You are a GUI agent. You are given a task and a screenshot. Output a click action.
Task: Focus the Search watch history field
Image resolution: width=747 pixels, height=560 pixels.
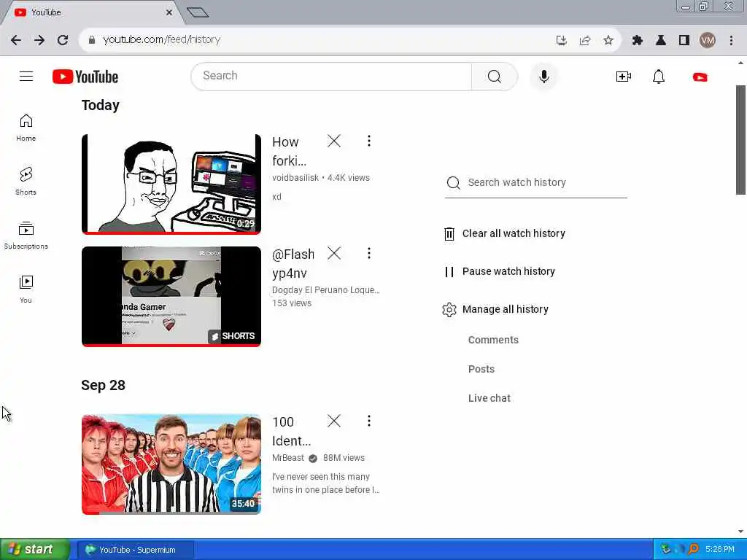(x=536, y=183)
